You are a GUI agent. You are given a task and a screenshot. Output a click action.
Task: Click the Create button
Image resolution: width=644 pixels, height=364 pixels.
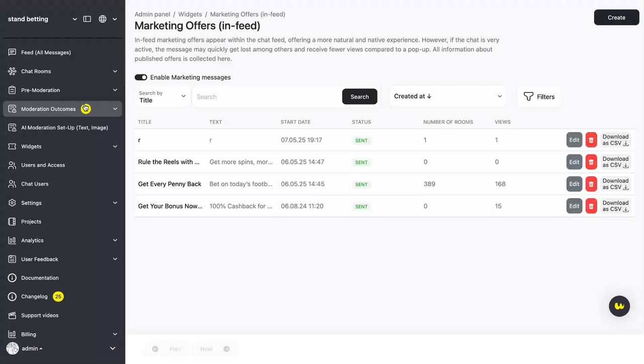[616, 18]
